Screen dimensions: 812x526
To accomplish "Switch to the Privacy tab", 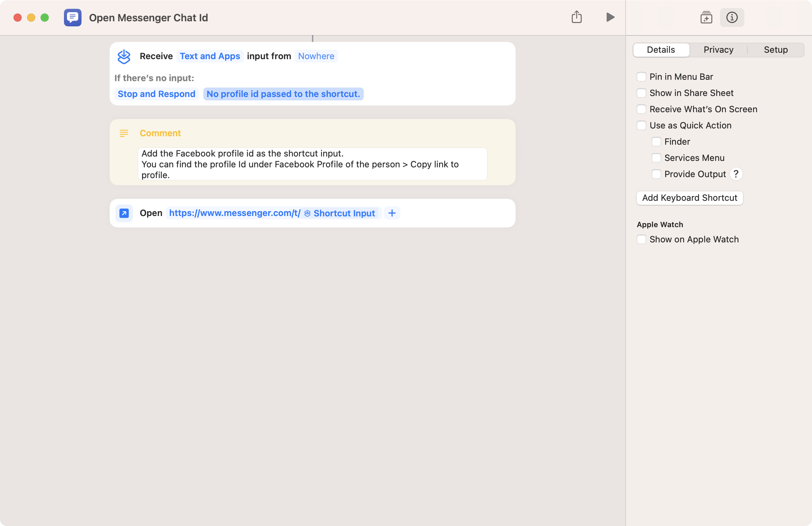I will tap(718, 50).
